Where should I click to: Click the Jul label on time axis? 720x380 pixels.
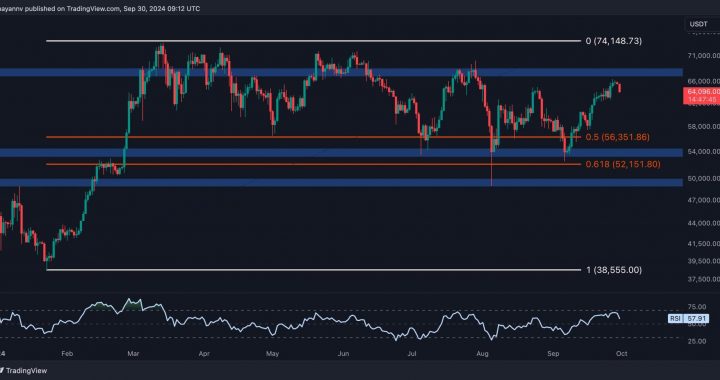[412, 354]
